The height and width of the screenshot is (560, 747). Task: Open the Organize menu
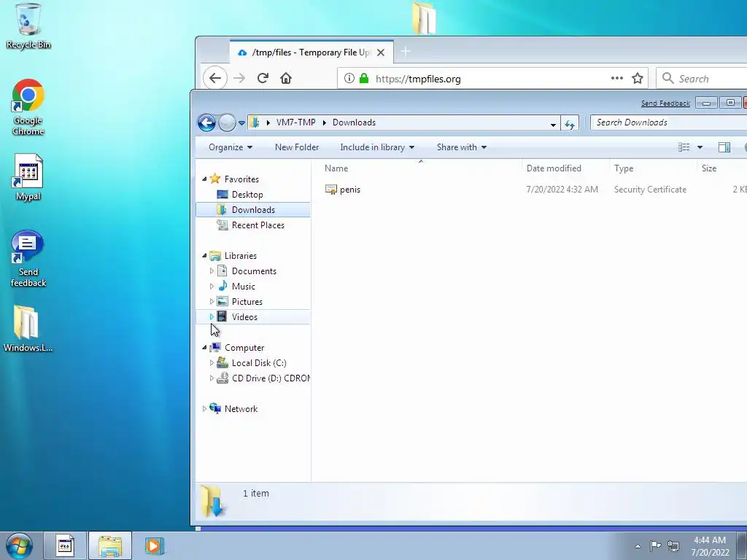(x=231, y=147)
